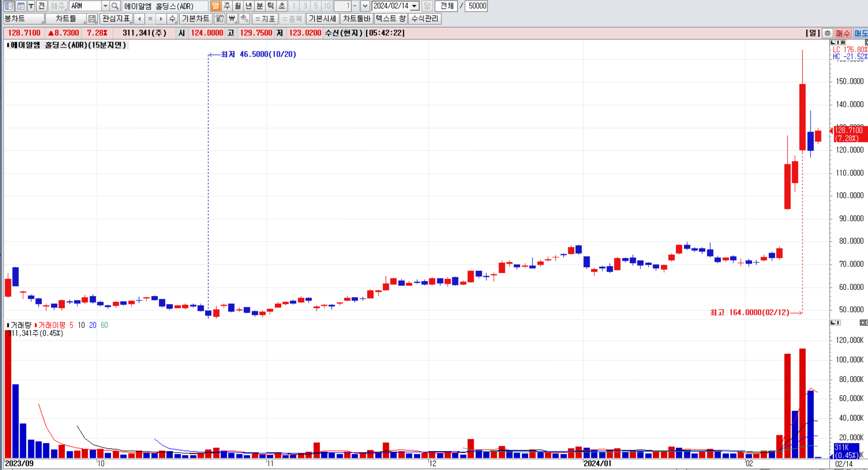Click the left panel layout icon
This screenshot has width=868, height=470.
9,6
